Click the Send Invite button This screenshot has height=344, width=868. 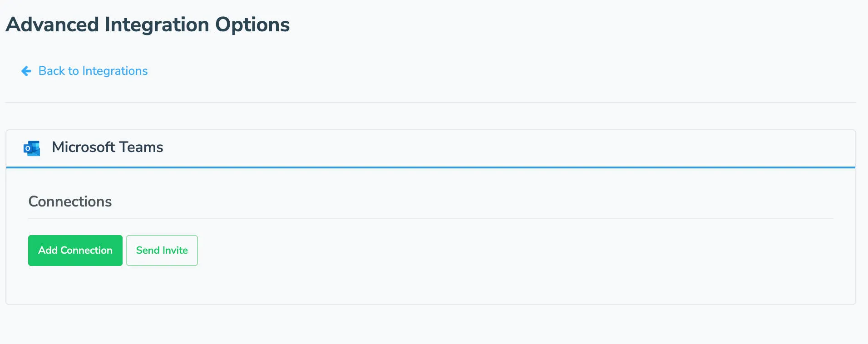162,251
